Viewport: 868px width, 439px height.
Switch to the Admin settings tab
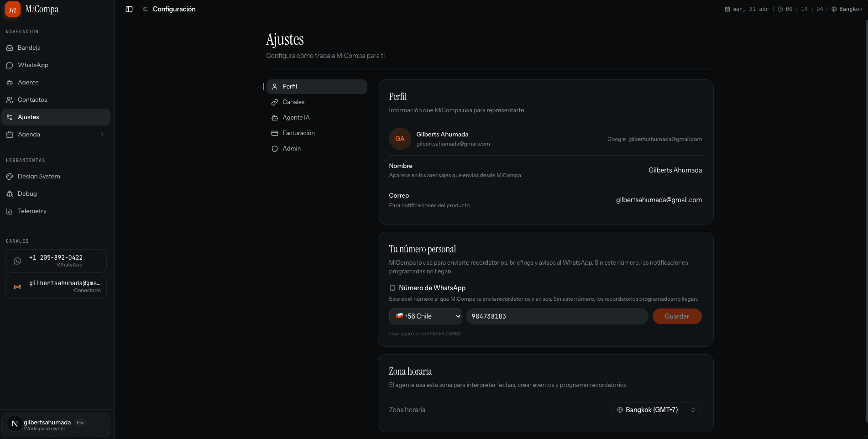(316, 149)
